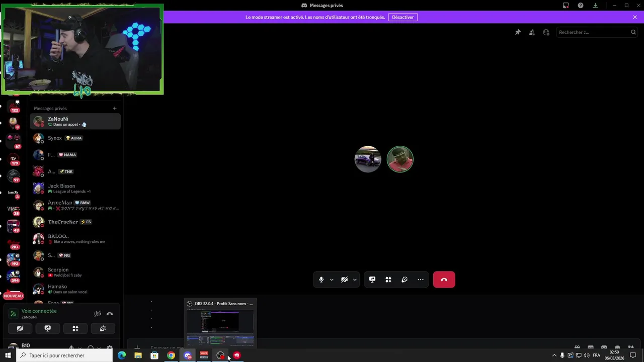
Task: Open pinned messages with the pin icon
Action: coord(518,32)
